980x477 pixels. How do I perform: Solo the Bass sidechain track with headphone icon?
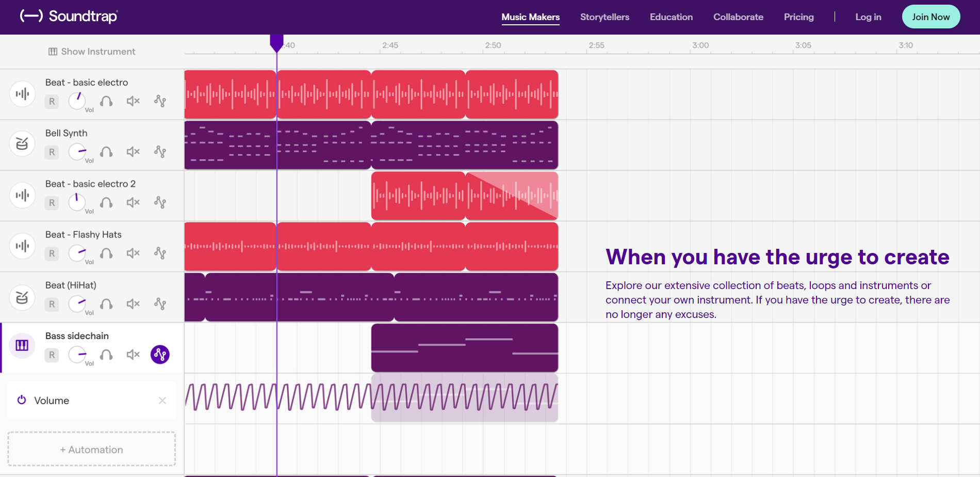(x=106, y=355)
